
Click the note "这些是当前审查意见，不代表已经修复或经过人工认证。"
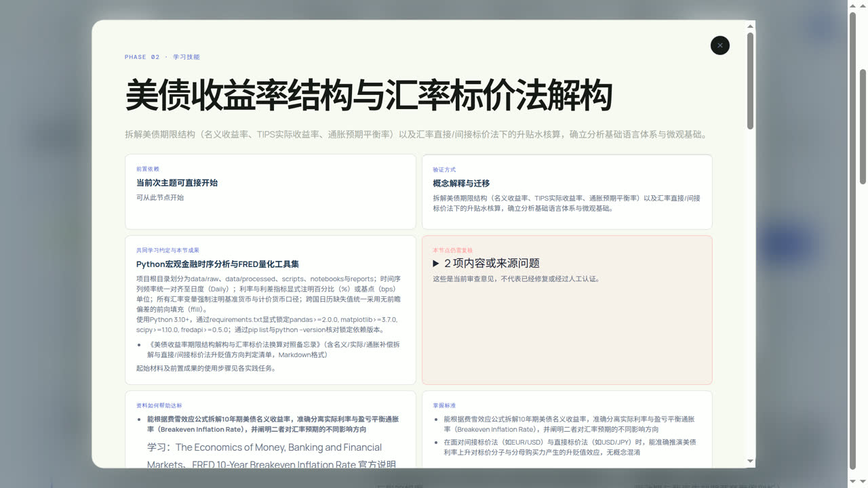click(x=516, y=279)
